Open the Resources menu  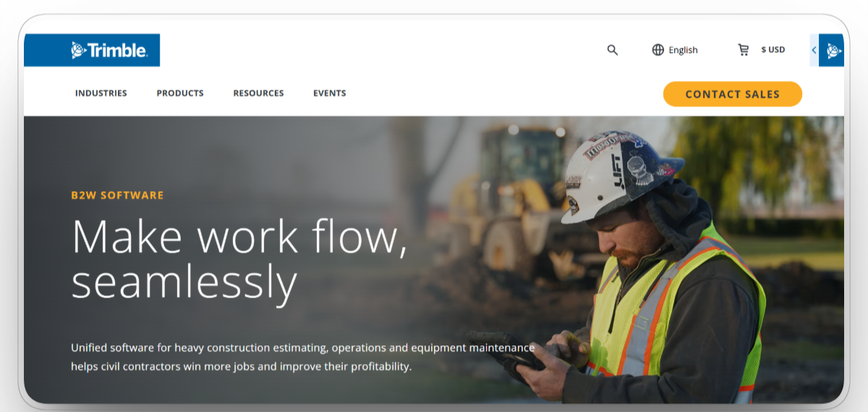[258, 93]
